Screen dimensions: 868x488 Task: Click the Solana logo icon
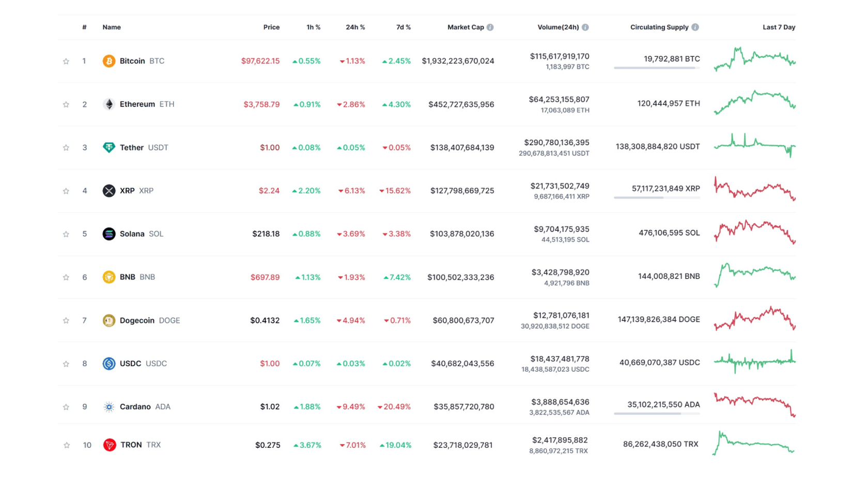(109, 234)
